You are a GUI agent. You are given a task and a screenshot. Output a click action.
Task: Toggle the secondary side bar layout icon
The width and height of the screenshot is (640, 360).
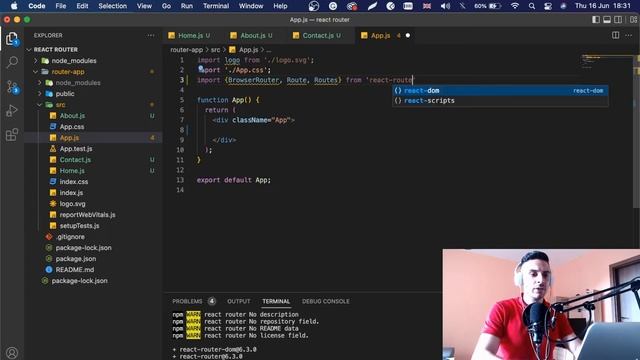click(x=618, y=20)
